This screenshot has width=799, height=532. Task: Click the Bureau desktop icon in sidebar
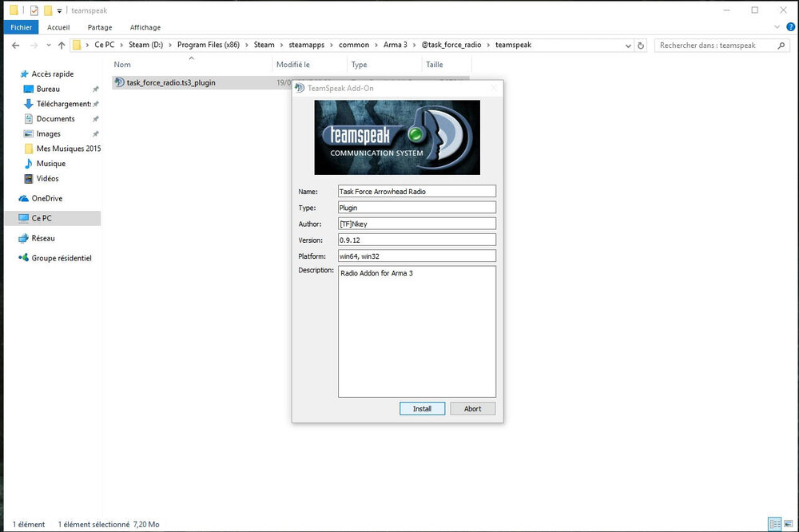29,89
